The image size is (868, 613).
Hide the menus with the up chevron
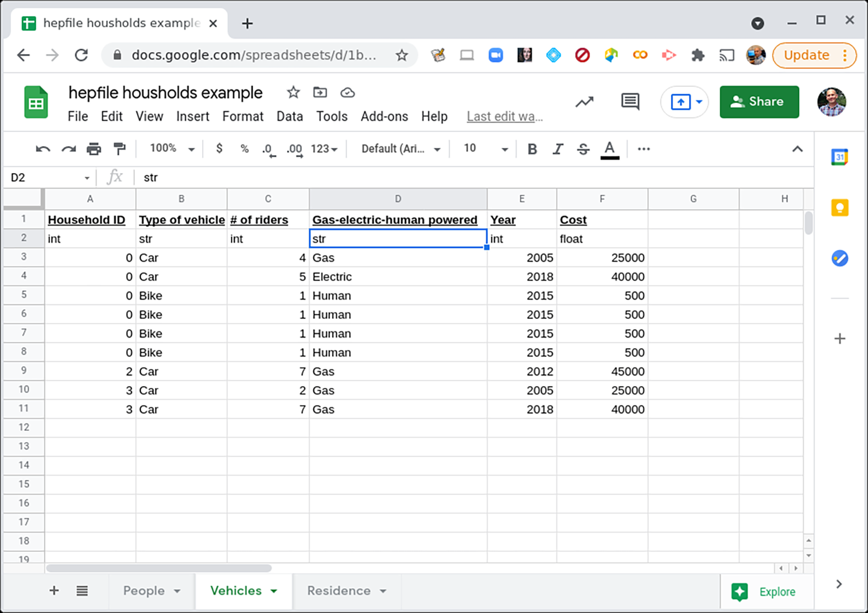click(798, 149)
